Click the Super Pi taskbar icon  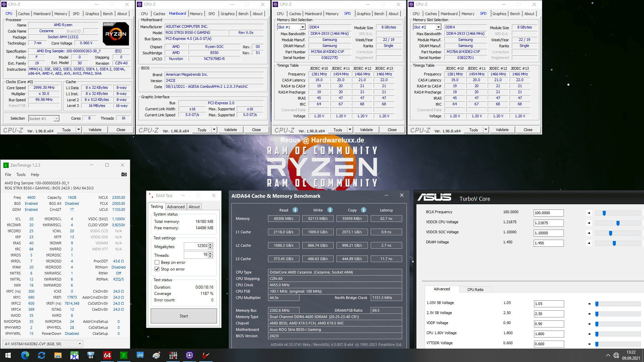(74, 355)
